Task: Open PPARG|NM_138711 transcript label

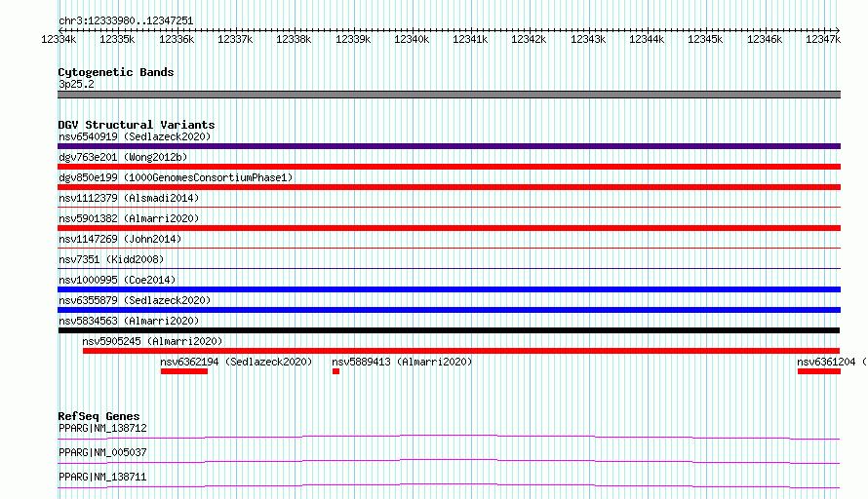Action: [x=102, y=477]
